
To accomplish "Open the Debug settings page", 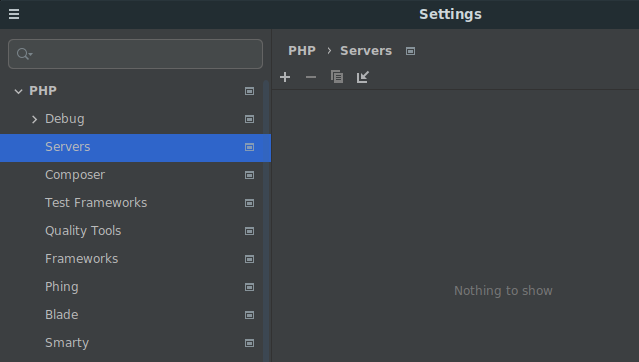I will (x=65, y=119).
